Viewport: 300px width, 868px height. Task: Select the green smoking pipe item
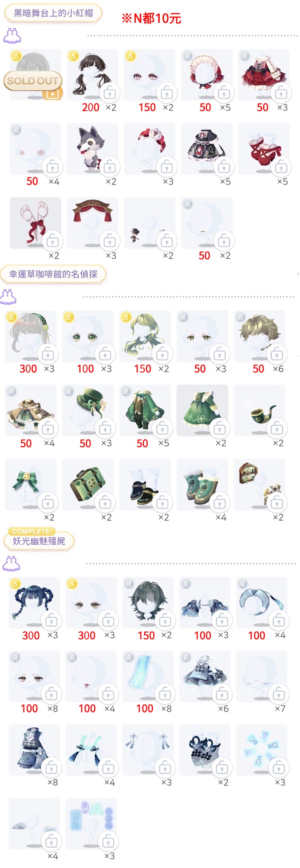[259, 411]
